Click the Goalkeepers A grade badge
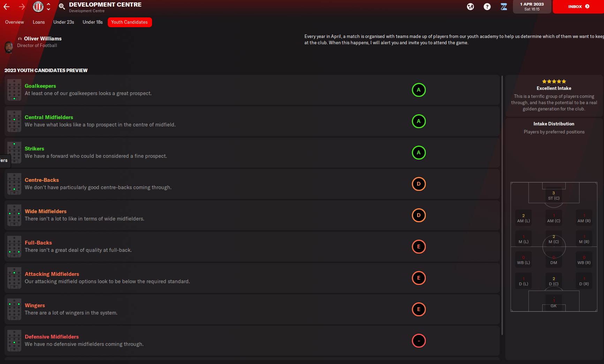 click(x=419, y=90)
